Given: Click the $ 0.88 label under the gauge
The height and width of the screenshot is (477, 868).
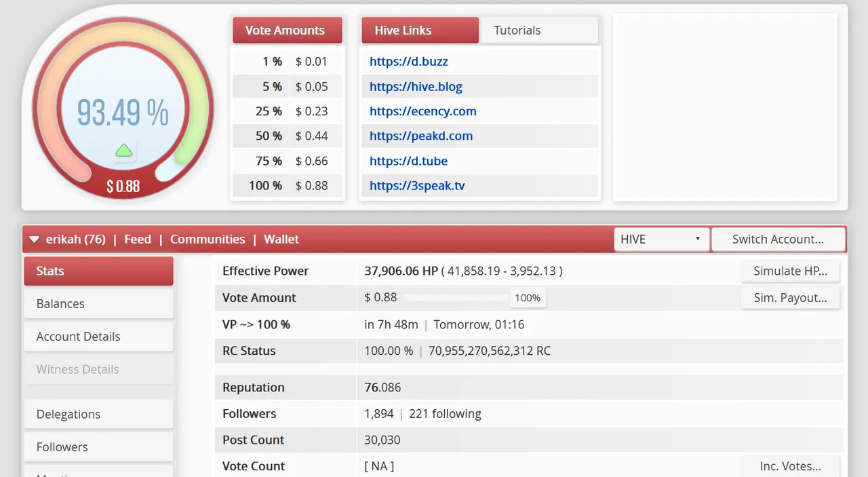Looking at the screenshot, I should (x=123, y=186).
